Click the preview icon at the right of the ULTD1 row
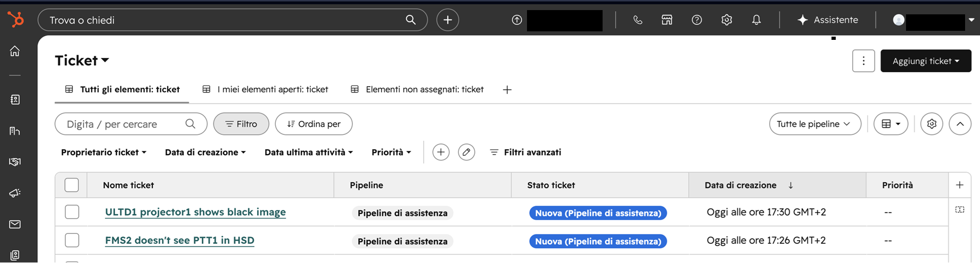The image size is (980, 263). tap(960, 210)
